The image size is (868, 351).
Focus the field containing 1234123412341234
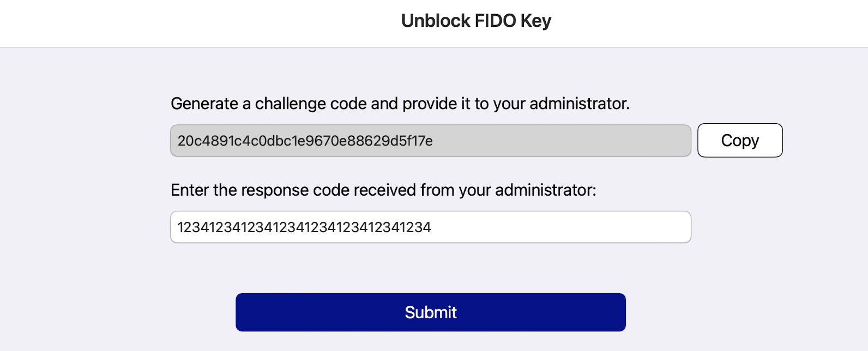point(430,227)
